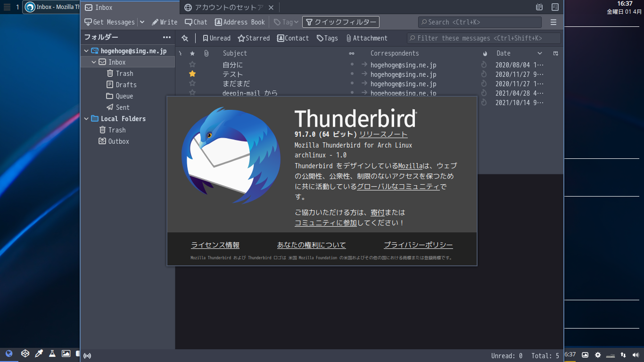
Task: Open the Chat toolbar button
Action: pos(196,22)
